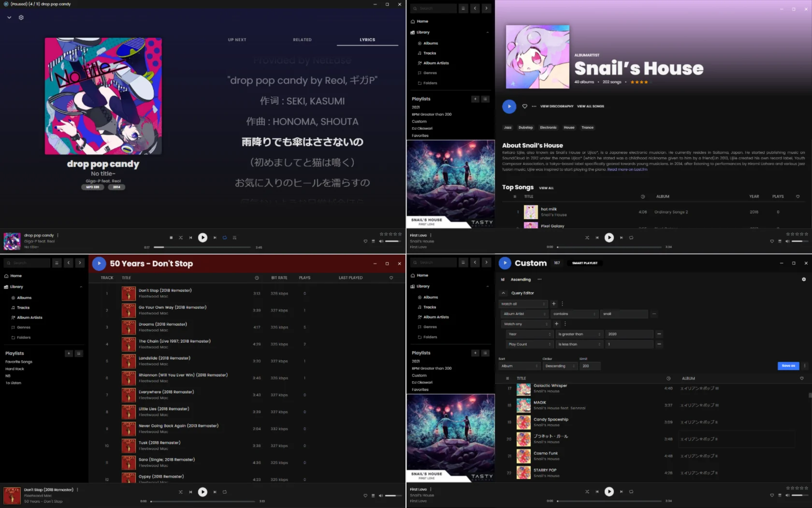Open the RELATED tab
The image size is (812, 508).
[x=302, y=40]
